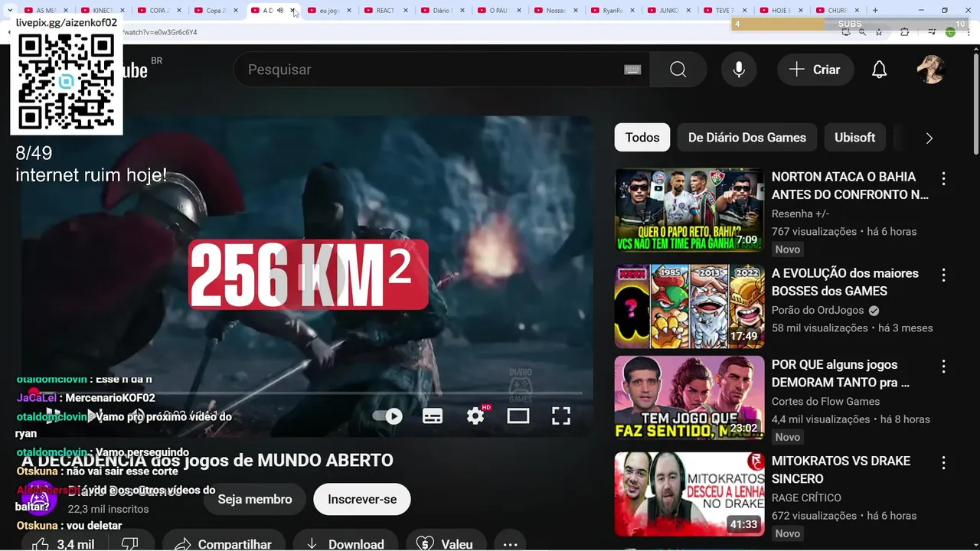This screenshot has height=551, width=980.
Task: Click the red playhead scrubber dot
Action: tap(34, 393)
